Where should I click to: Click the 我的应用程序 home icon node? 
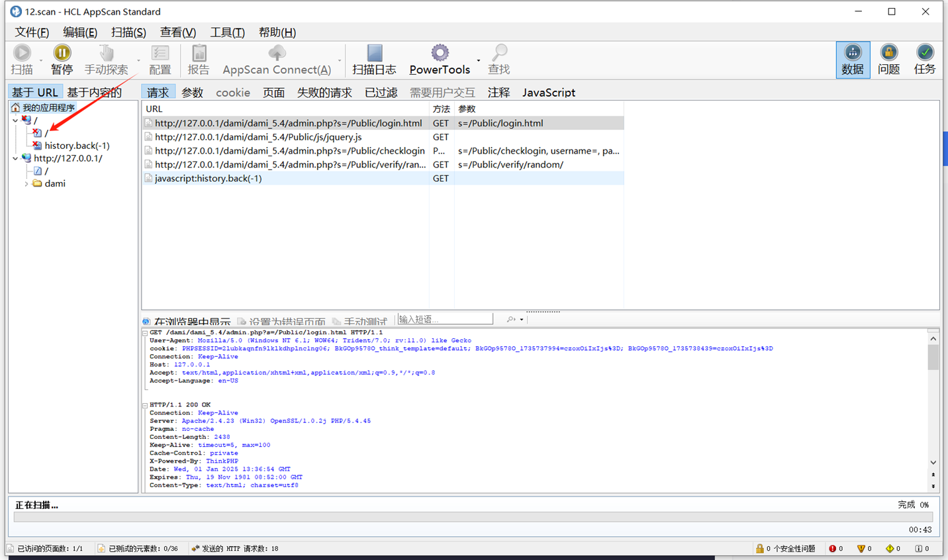15,107
